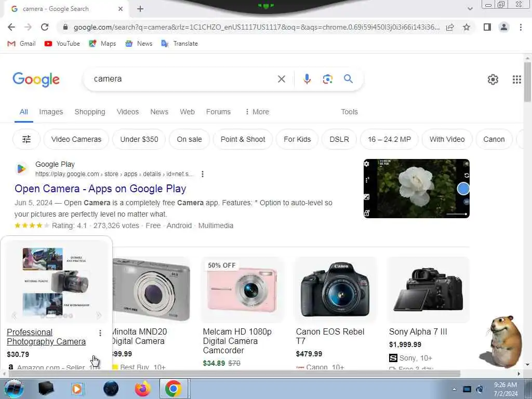Image resolution: width=532 pixels, height=399 pixels.
Task: Apply the Under $350 filter chip
Action: [x=139, y=139]
